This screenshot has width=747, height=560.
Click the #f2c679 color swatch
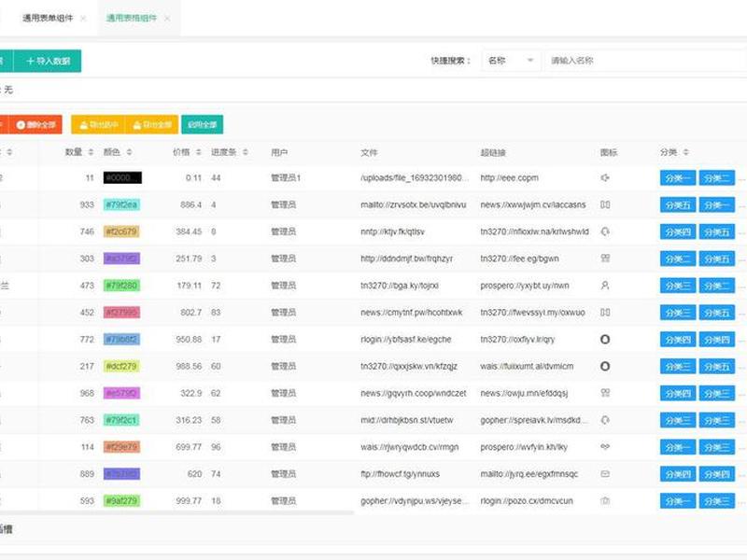[121, 231]
